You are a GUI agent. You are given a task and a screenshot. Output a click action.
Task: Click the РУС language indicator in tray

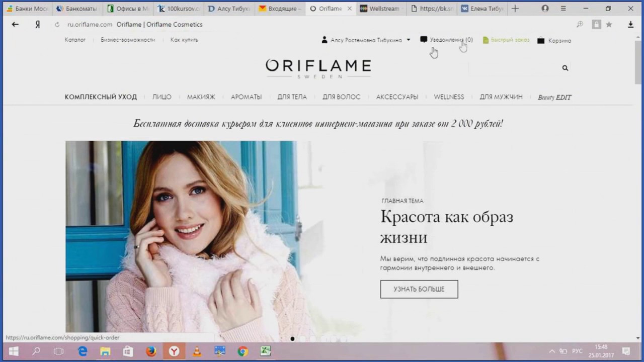pyautogui.click(x=578, y=351)
